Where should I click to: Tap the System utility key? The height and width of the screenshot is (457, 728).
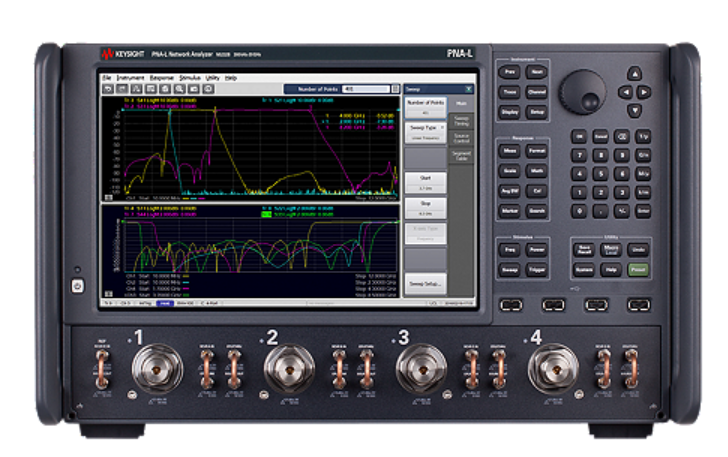click(x=584, y=269)
